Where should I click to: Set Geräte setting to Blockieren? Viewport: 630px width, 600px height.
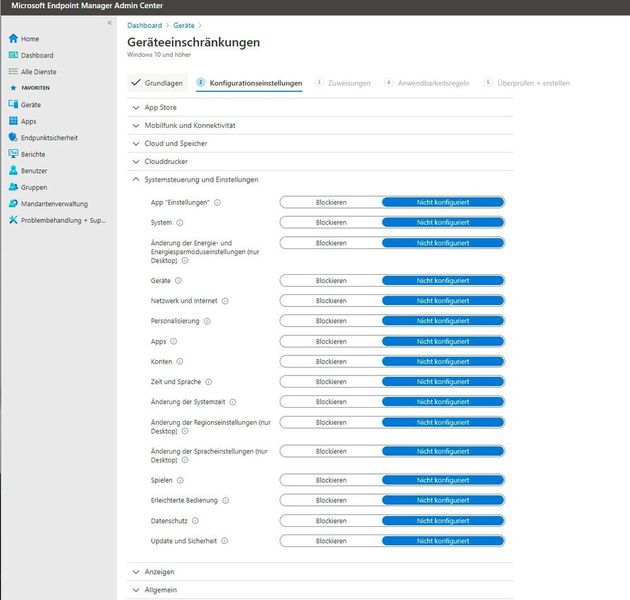tap(331, 281)
